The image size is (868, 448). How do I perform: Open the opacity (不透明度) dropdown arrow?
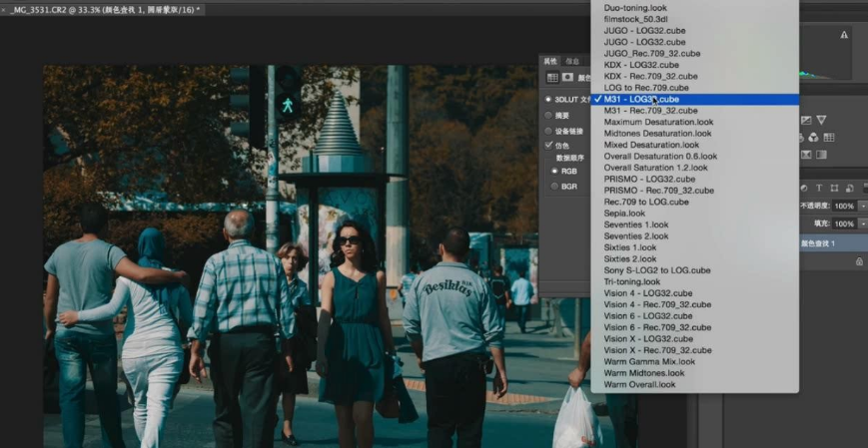pos(862,206)
